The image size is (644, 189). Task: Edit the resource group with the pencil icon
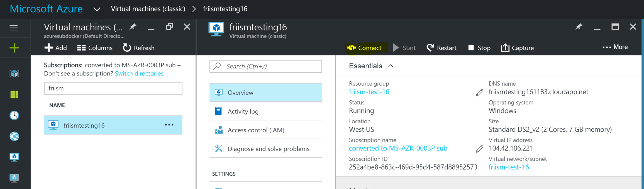tap(479, 93)
